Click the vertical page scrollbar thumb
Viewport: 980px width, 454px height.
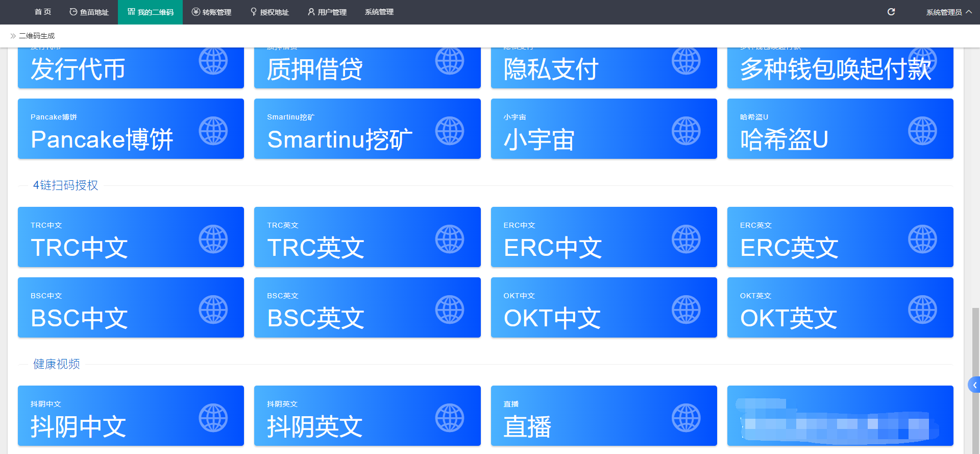click(975, 357)
